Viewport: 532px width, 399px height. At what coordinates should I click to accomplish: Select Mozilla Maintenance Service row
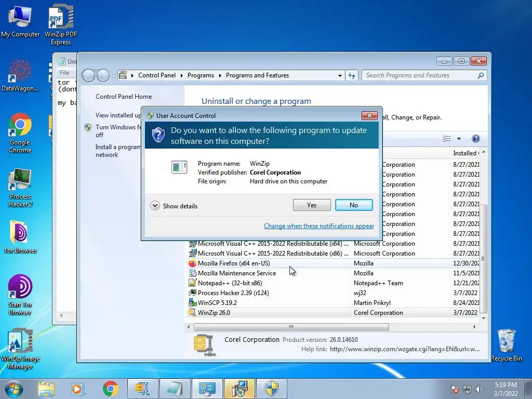(333, 273)
